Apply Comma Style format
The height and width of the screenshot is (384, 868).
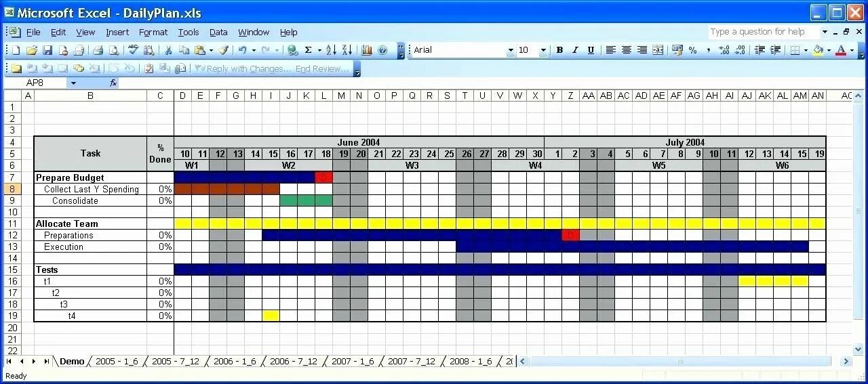click(708, 50)
